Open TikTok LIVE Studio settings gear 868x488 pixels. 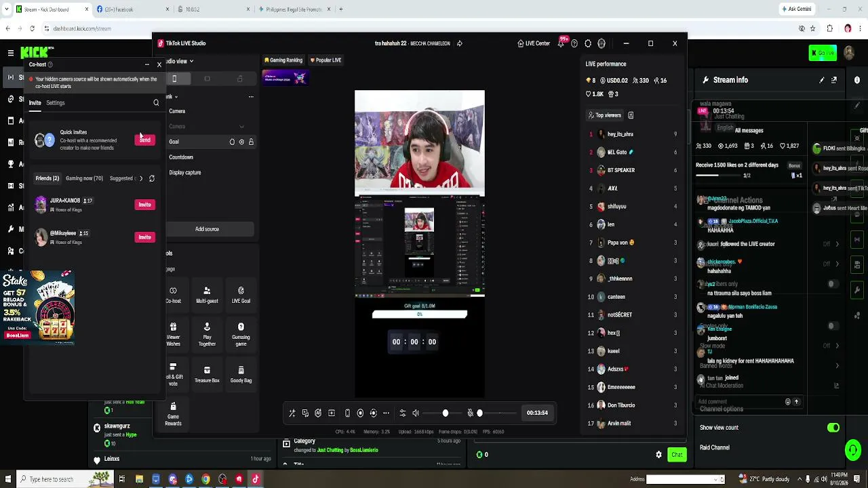(588, 43)
